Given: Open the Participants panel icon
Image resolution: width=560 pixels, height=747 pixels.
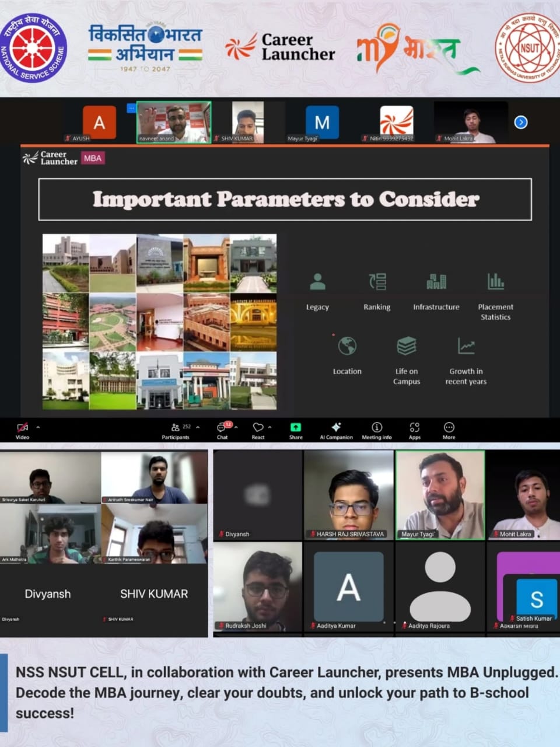Looking at the screenshot, I should pyautogui.click(x=175, y=427).
